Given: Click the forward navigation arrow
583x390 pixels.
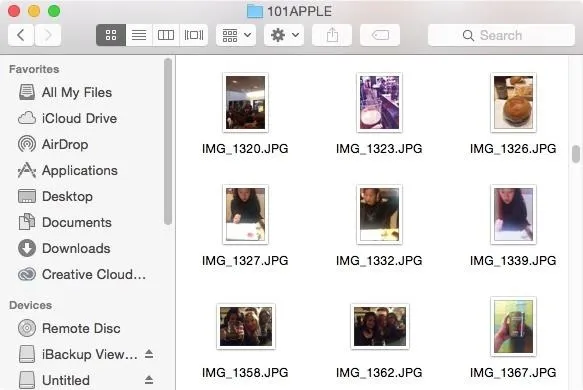Looking at the screenshot, I should pyautogui.click(x=48, y=35).
